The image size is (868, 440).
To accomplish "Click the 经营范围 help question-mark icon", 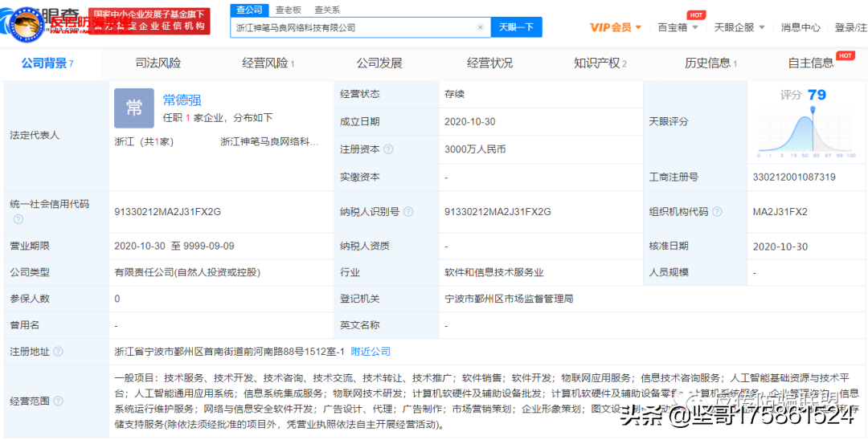I will click(x=58, y=401).
